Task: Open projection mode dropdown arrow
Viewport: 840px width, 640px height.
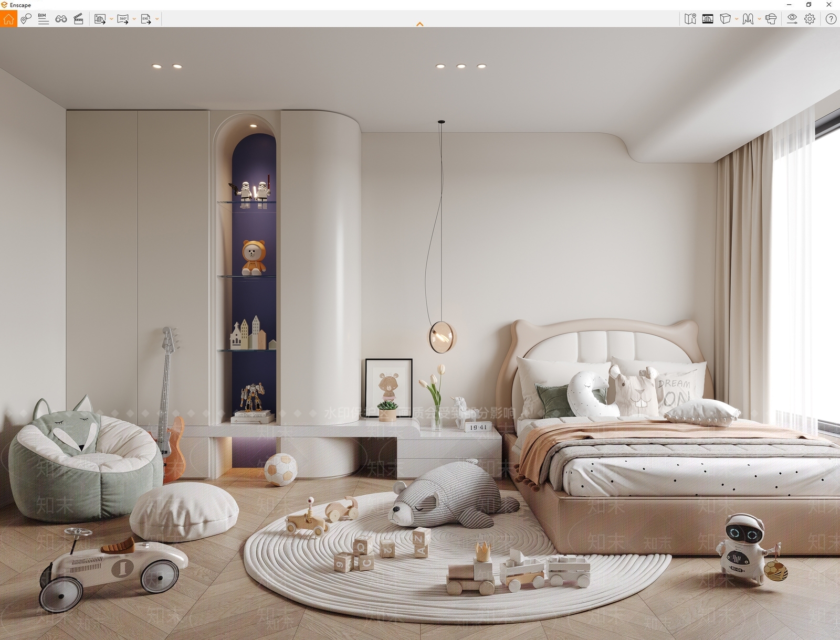Action: [737, 19]
